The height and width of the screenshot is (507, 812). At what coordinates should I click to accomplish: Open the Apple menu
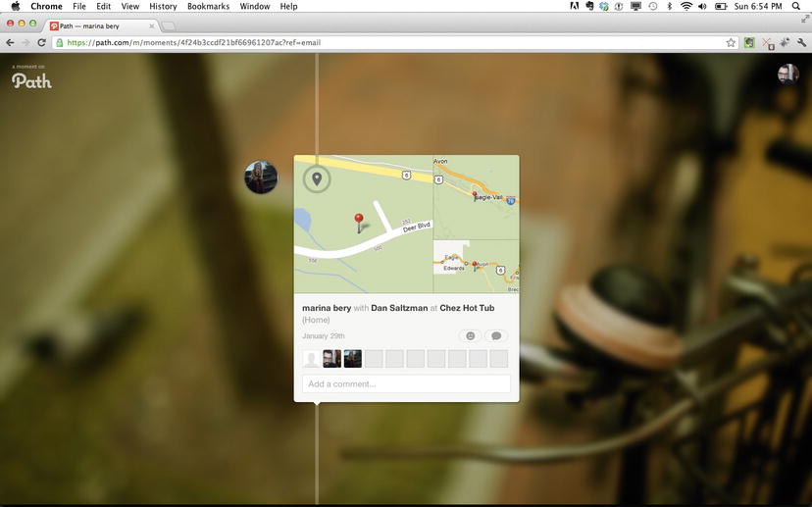coord(16,6)
